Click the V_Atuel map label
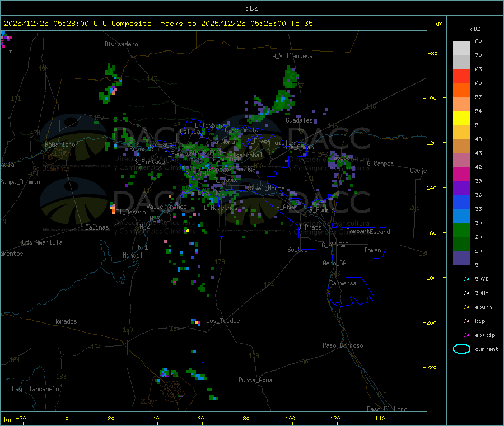Viewport: 504px width, 426px height. [x=288, y=207]
